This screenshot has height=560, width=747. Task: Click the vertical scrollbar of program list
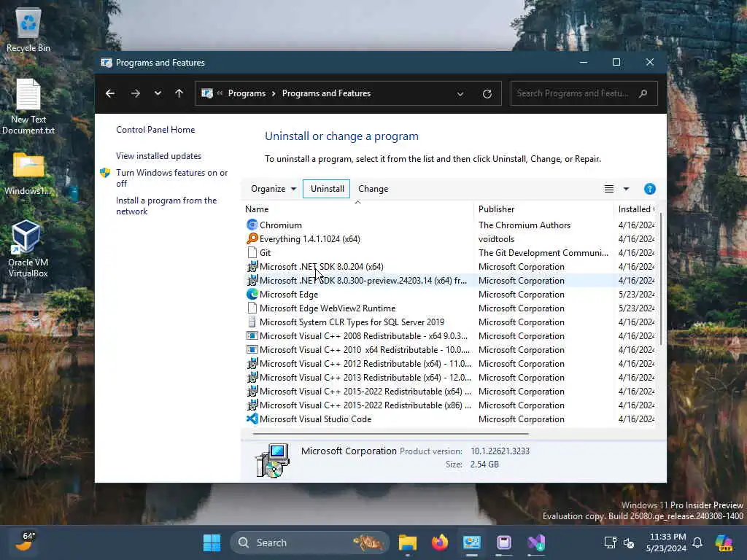[660, 279]
